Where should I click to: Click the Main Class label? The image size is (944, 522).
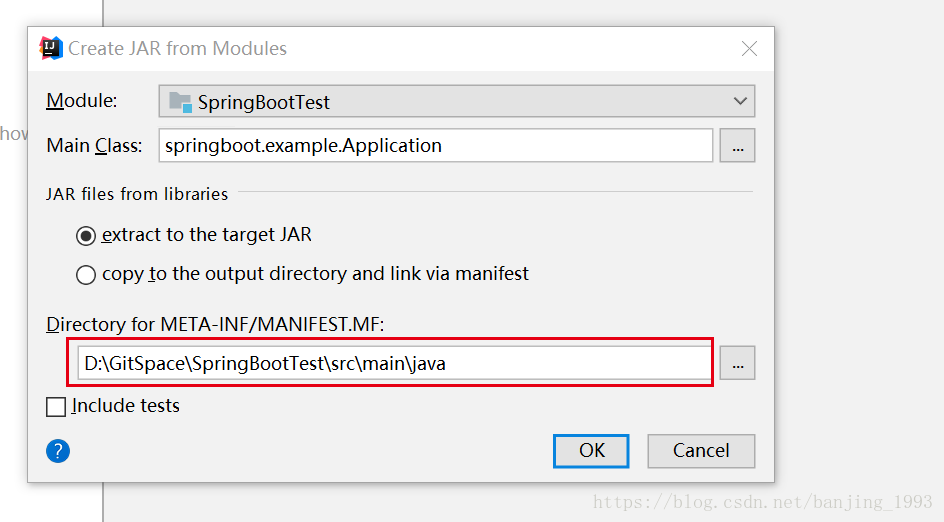pos(94,146)
